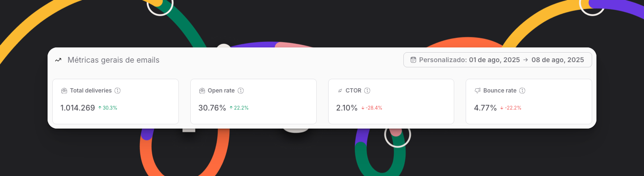Image resolution: width=644 pixels, height=176 pixels.
Task: Click the 1.014.269 total deliveries value
Action: point(78,108)
